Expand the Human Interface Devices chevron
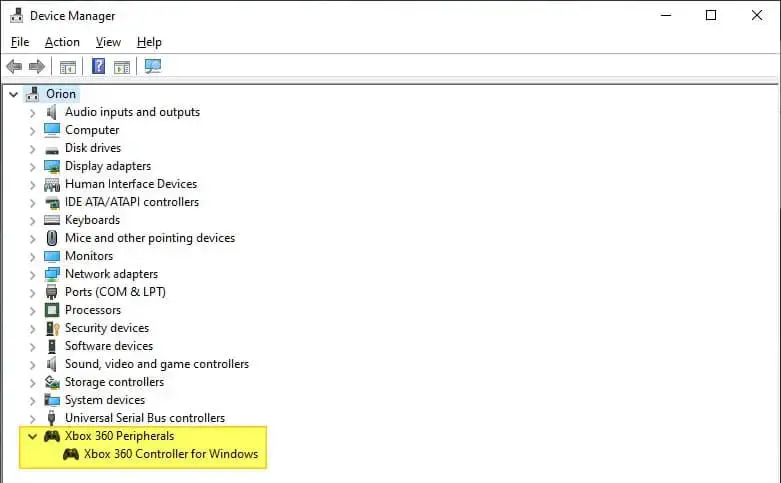Screen dimensions: 781x483 [32, 185]
